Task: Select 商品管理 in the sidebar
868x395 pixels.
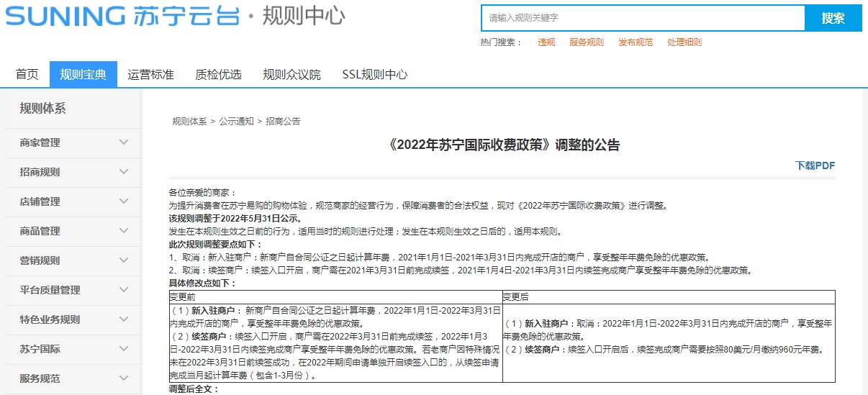Action: tap(40, 231)
